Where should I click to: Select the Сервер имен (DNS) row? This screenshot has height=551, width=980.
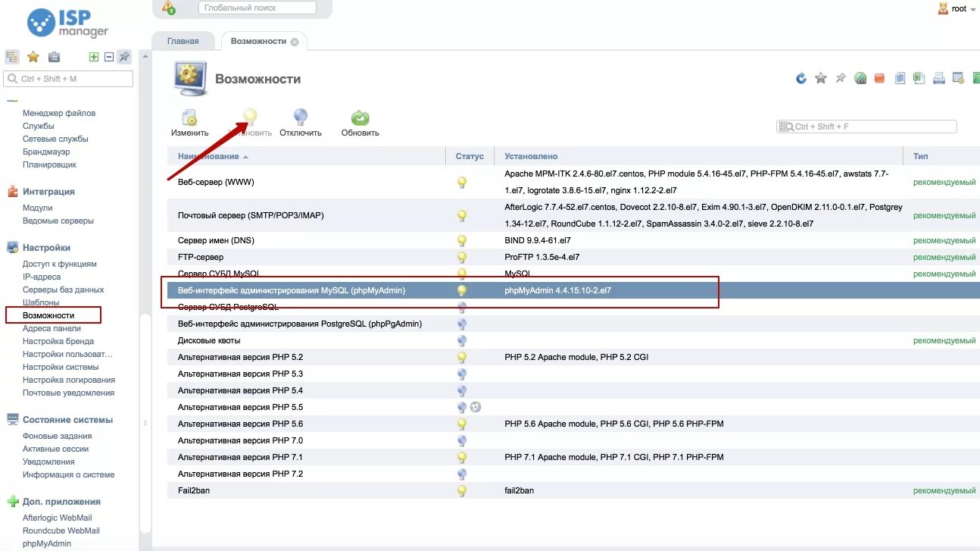tap(573, 240)
